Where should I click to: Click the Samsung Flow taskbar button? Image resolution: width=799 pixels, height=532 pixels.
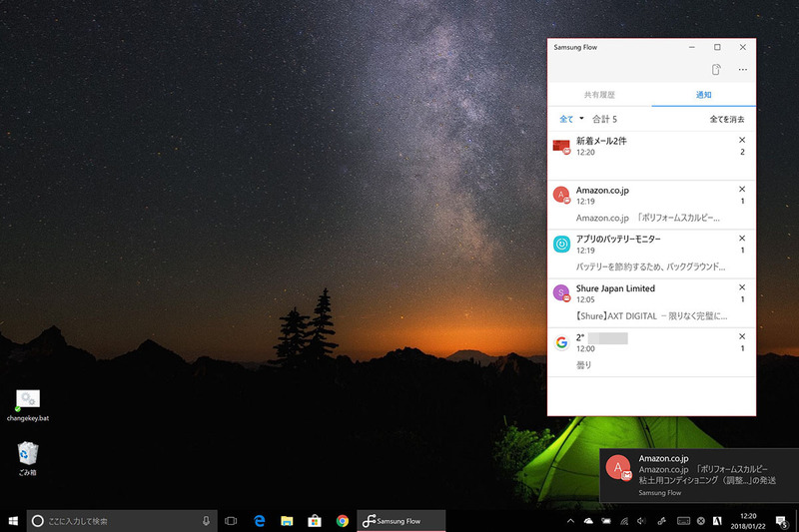[401, 521]
